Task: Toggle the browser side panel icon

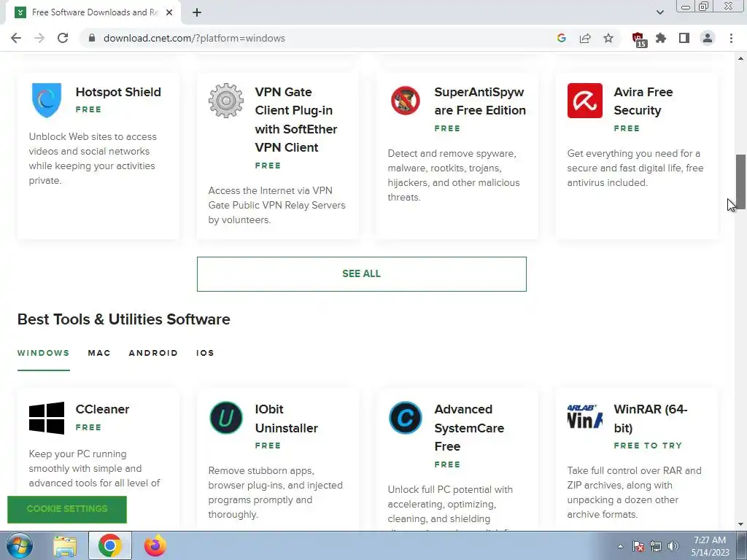Action: [684, 38]
